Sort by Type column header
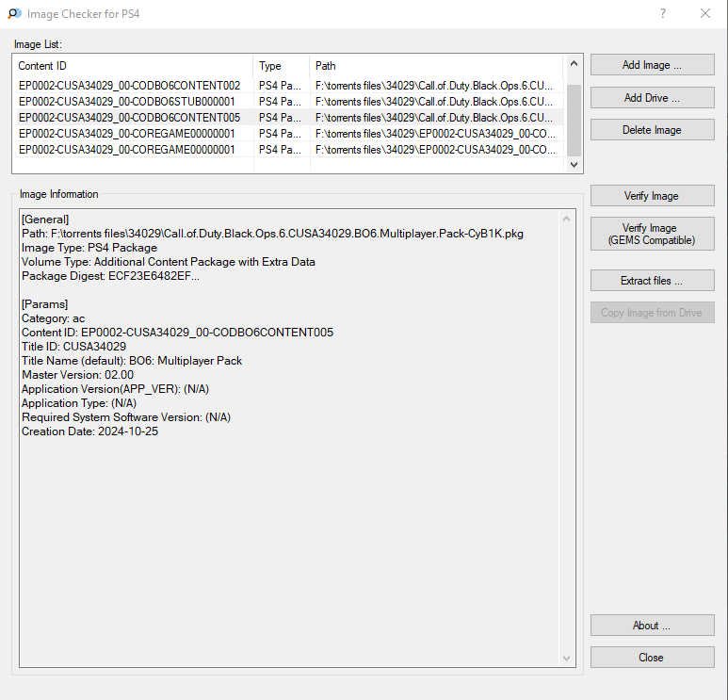 (282, 66)
